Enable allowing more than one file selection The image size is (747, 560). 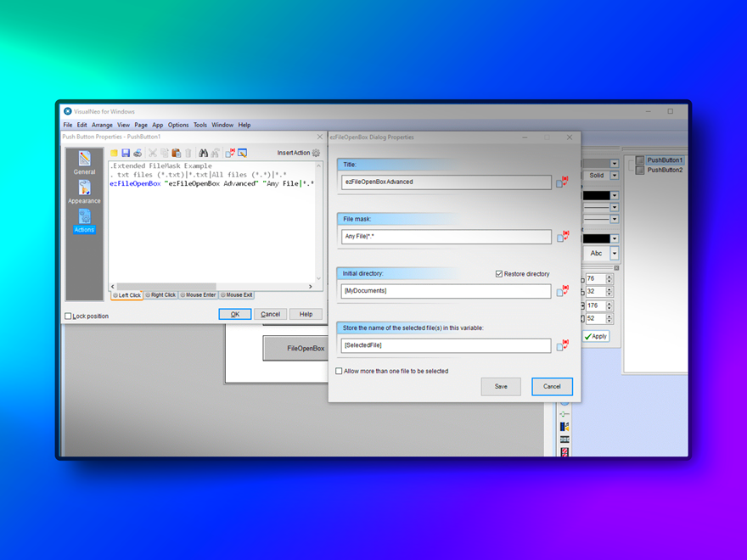point(340,371)
